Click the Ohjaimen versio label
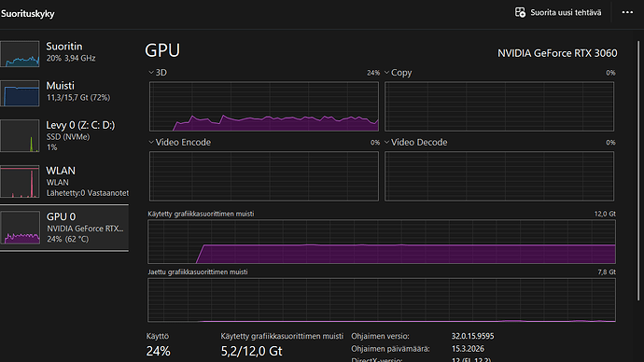 coord(380,336)
